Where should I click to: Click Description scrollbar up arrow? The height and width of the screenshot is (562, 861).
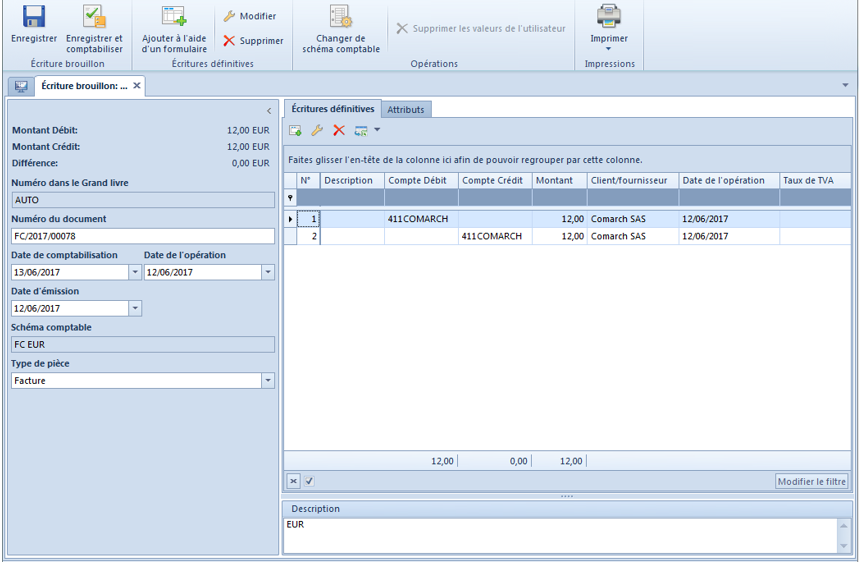843,526
